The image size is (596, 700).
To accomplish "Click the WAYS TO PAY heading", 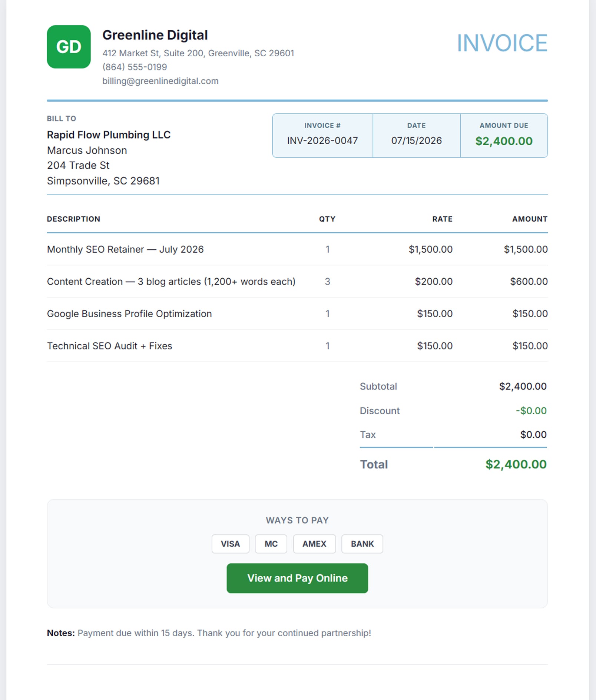I will pyautogui.click(x=297, y=520).
